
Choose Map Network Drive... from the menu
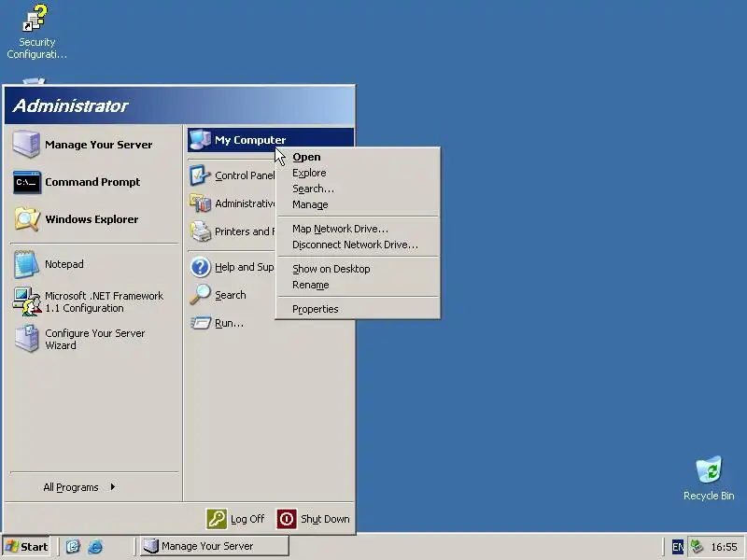(358, 229)
